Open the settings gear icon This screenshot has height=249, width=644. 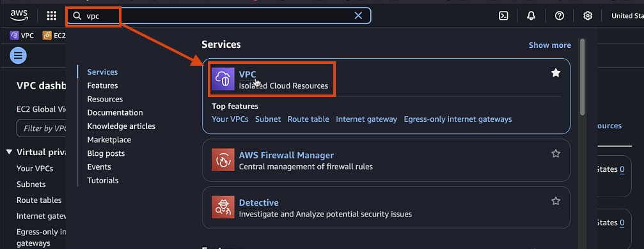(x=588, y=16)
